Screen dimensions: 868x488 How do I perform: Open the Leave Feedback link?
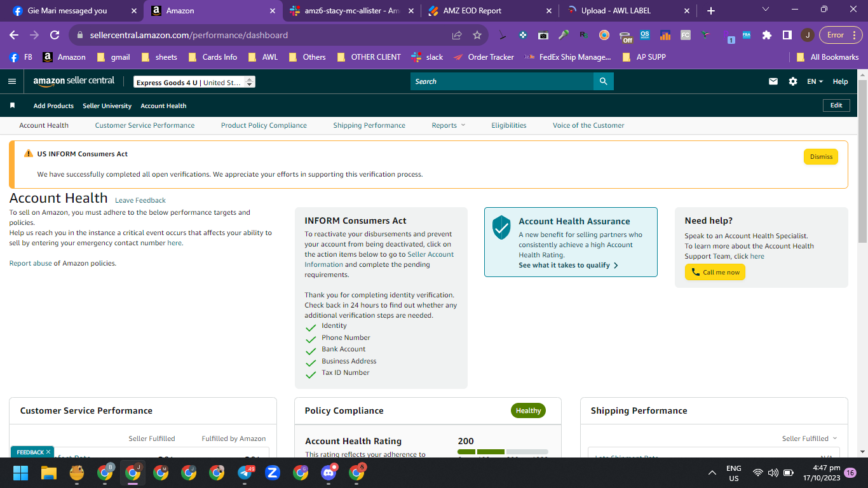click(140, 200)
